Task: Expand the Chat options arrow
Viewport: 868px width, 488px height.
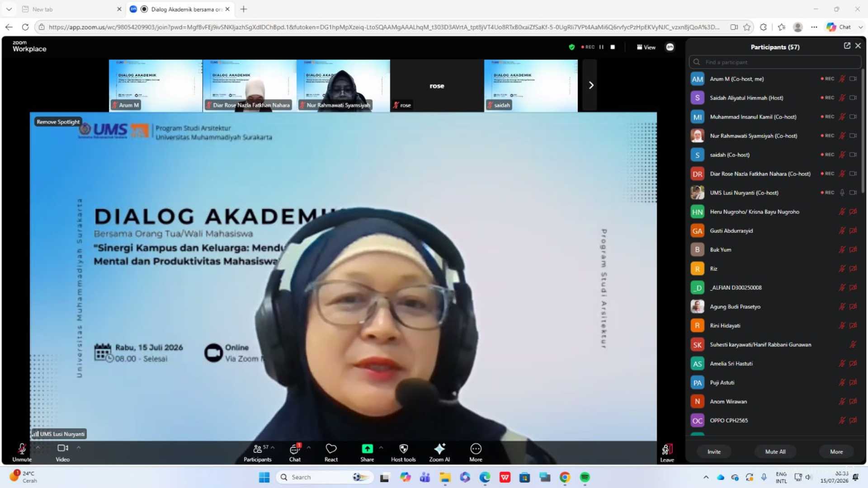Action: tap(309, 447)
